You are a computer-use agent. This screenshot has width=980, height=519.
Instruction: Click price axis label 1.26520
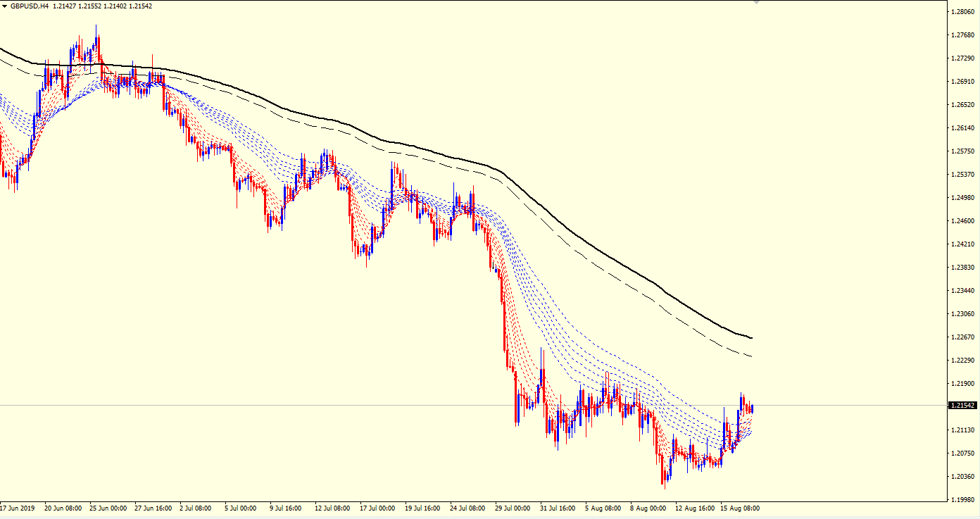click(x=962, y=105)
